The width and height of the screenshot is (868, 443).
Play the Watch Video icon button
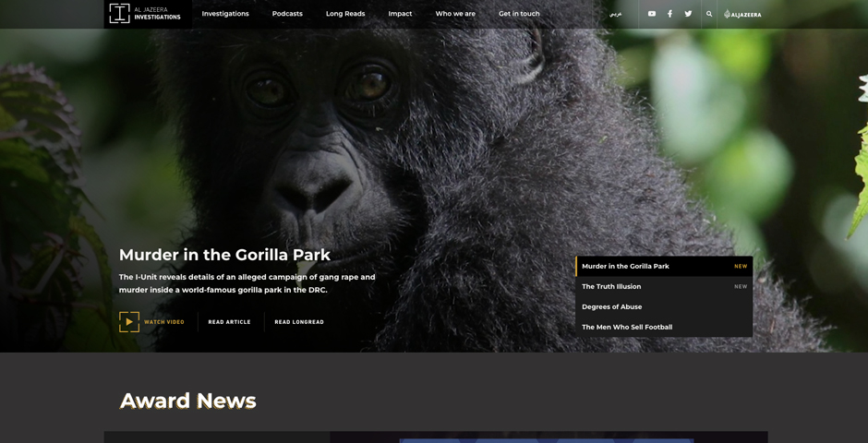[129, 322]
